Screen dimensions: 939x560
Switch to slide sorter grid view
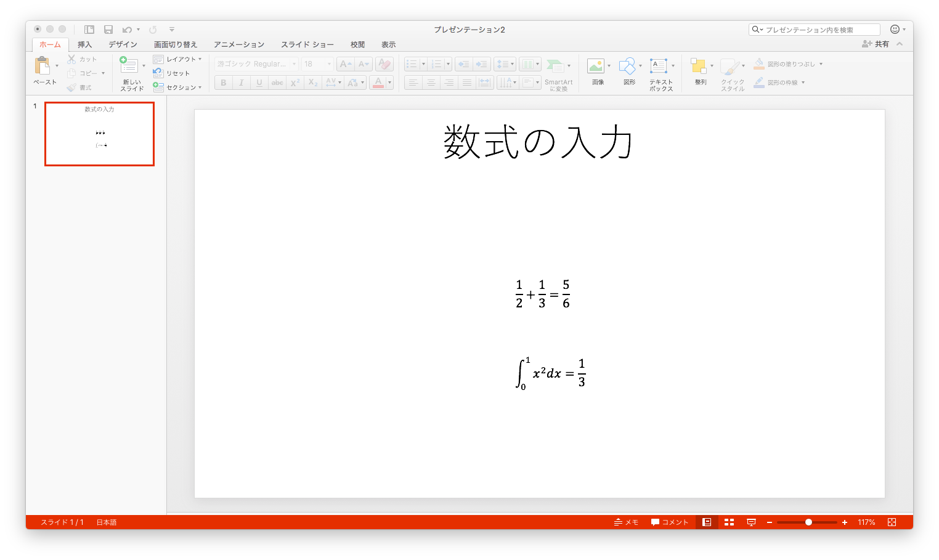click(x=729, y=522)
